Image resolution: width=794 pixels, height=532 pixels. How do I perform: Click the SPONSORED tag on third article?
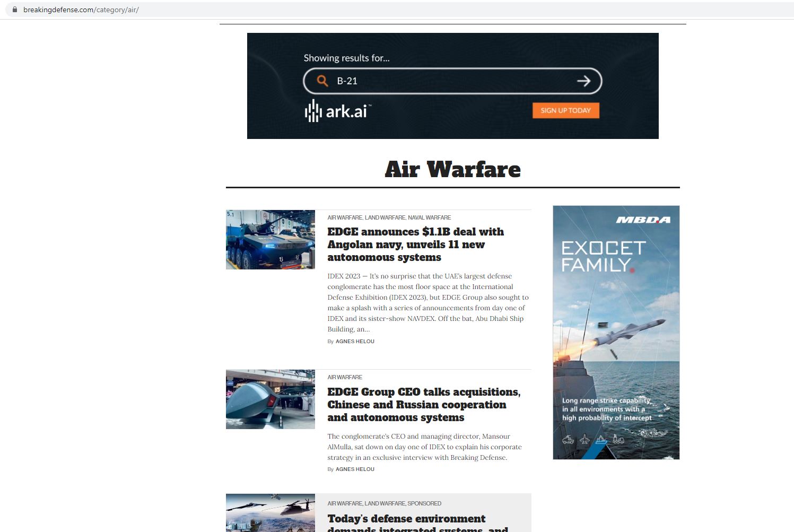pyautogui.click(x=424, y=503)
